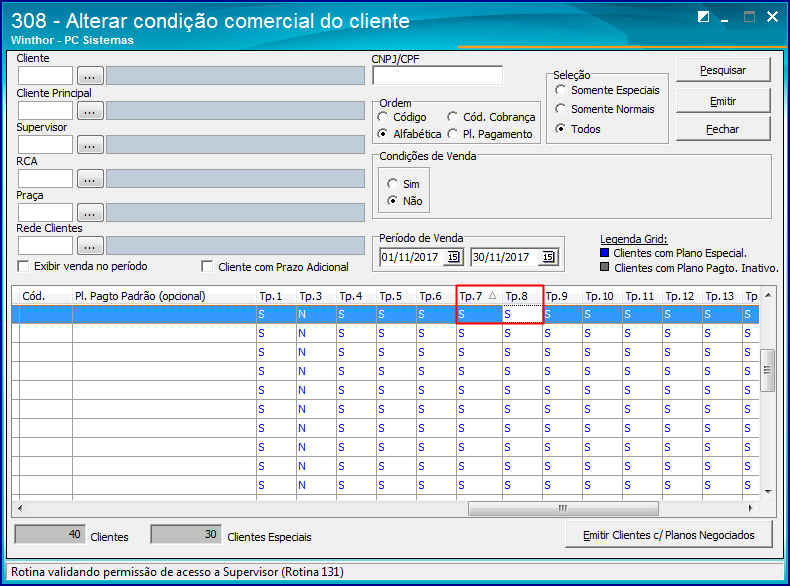790x586 pixels.
Task: Click the grid horizontal scrollbar thumb
Action: pyautogui.click(x=563, y=508)
